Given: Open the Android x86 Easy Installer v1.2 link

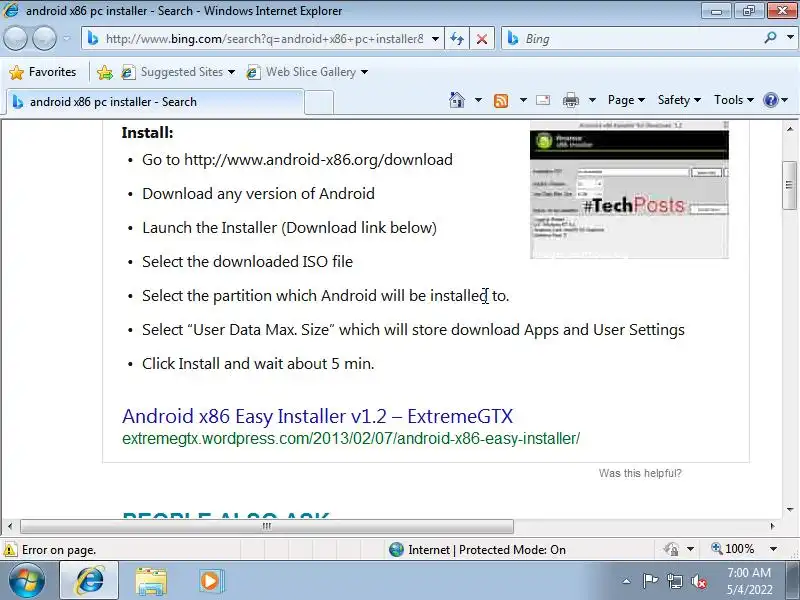Looking at the screenshot, I should pyautogui.click(x=317, y=416).
